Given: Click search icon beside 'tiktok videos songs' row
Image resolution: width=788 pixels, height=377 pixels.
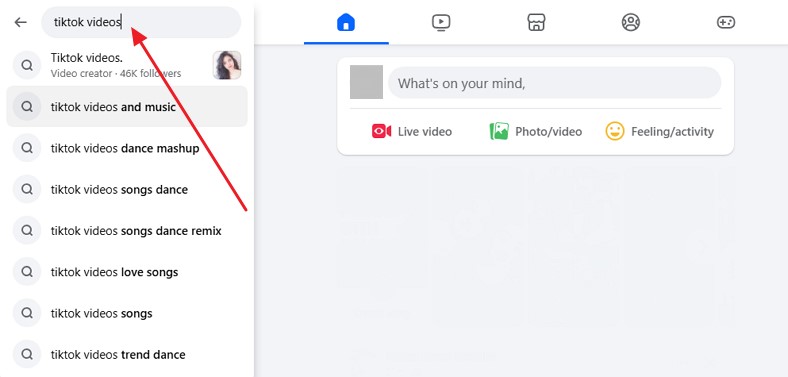Looking at the screenshot, I should click(27, 313).
